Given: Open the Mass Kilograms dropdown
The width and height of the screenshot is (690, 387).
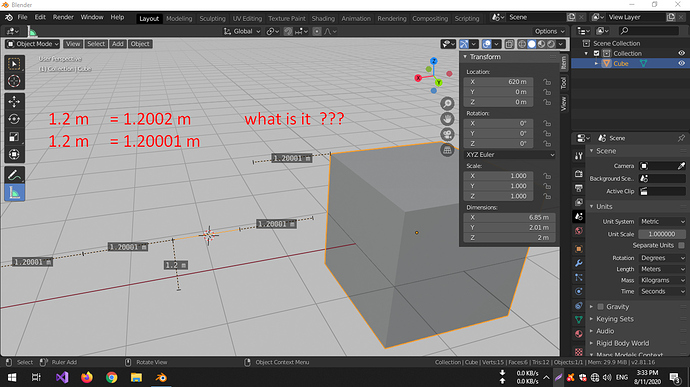Looking at the screenshot, I should pos(662,280).
